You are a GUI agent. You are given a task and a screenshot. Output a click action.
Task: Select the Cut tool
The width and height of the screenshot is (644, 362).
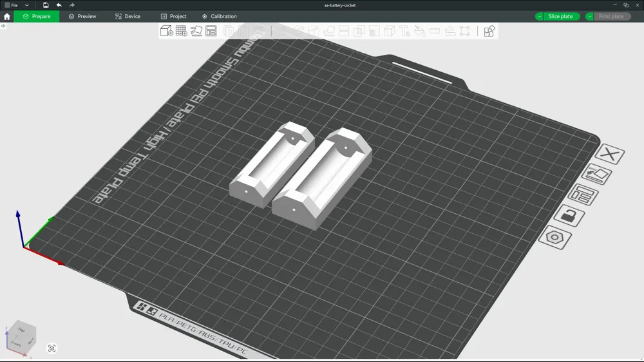point(344,31)
